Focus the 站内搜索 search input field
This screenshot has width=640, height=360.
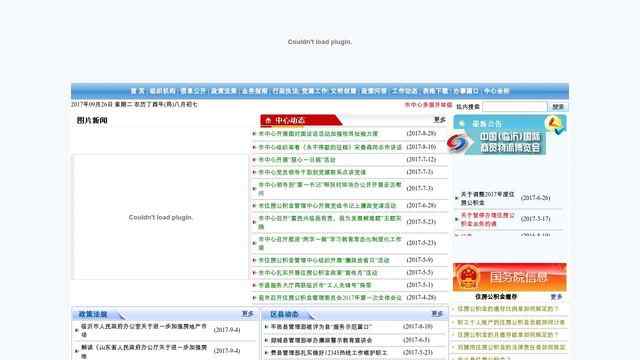coord(515,107)
